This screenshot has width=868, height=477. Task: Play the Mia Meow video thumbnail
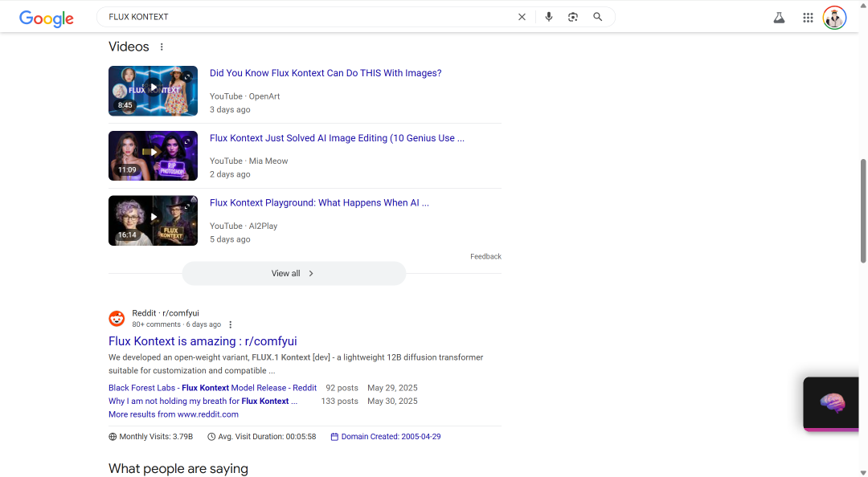click(x=153, y=156)
